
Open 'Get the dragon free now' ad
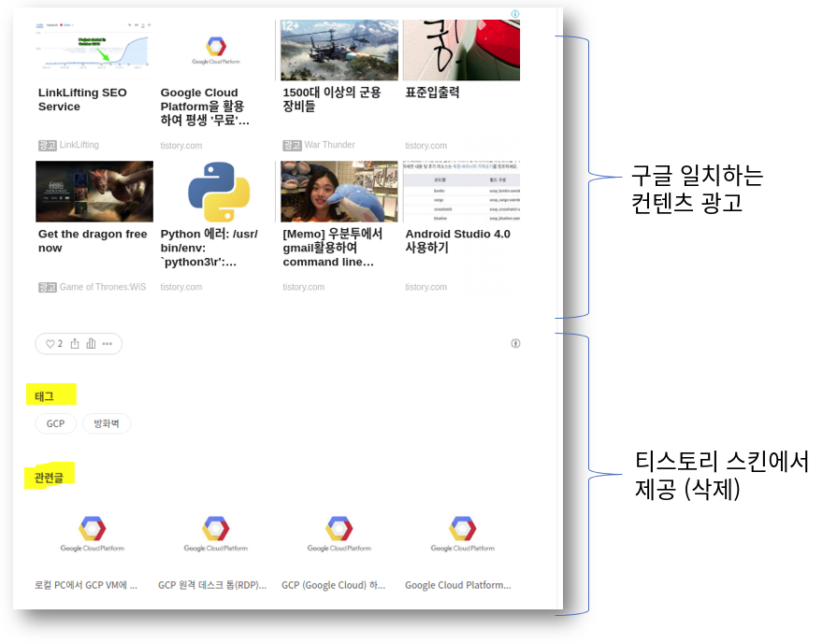point(93,240)
